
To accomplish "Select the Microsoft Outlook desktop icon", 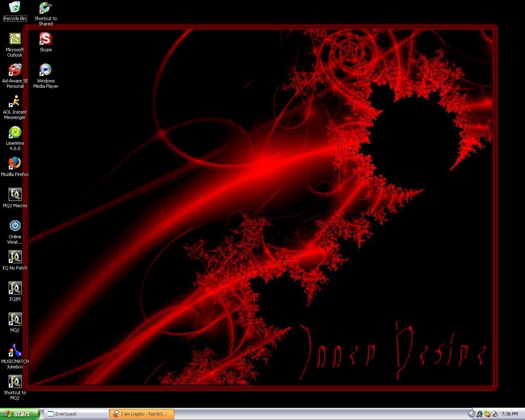I will click(x=15, y=45).
